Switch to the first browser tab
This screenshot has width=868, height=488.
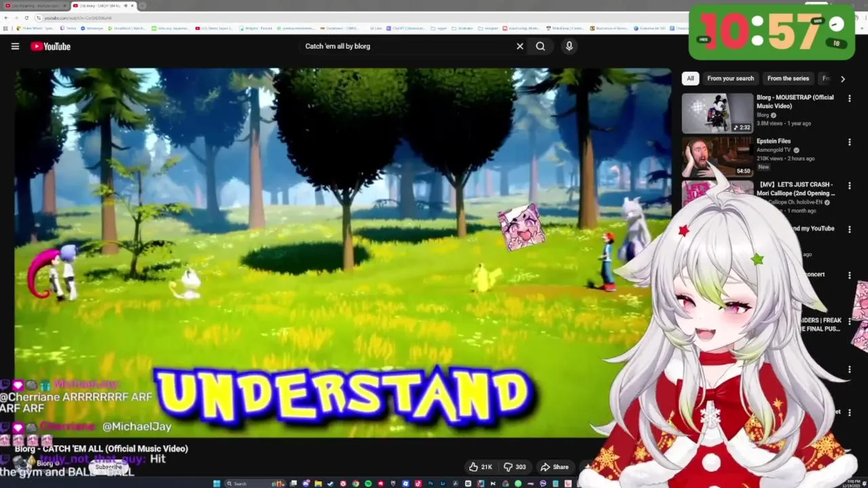point(35,5)
